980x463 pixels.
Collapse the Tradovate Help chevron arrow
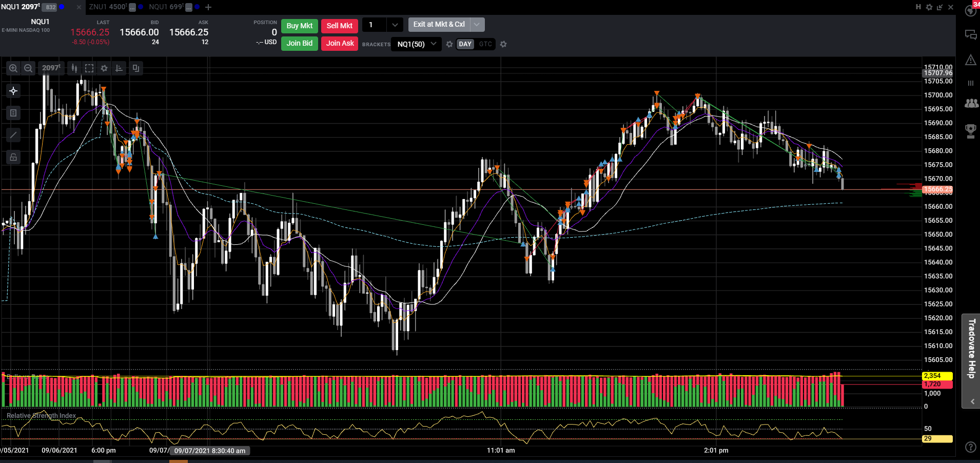point(972,401)
